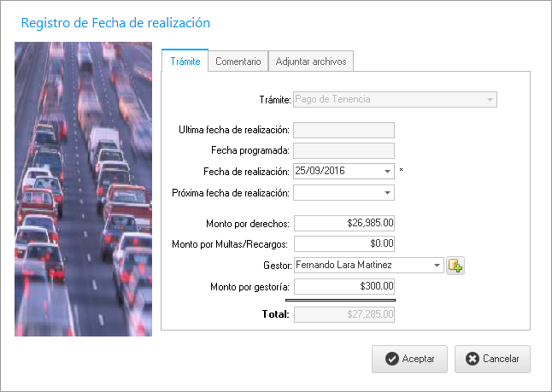The image size is (552, 392).
Task: Go to the Adjuntar archivos tab
Action: tap(310, 61)
